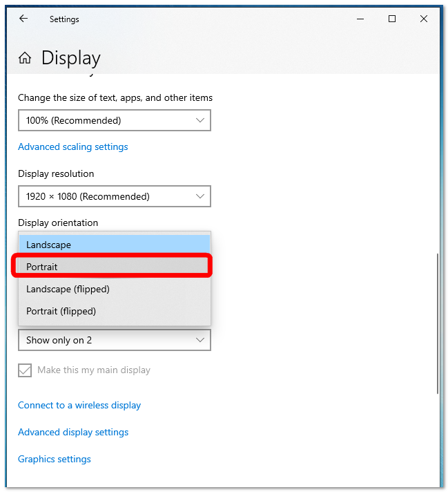Open Settings home via house icon
448x492 pixels.
click(x=25, y=58)
